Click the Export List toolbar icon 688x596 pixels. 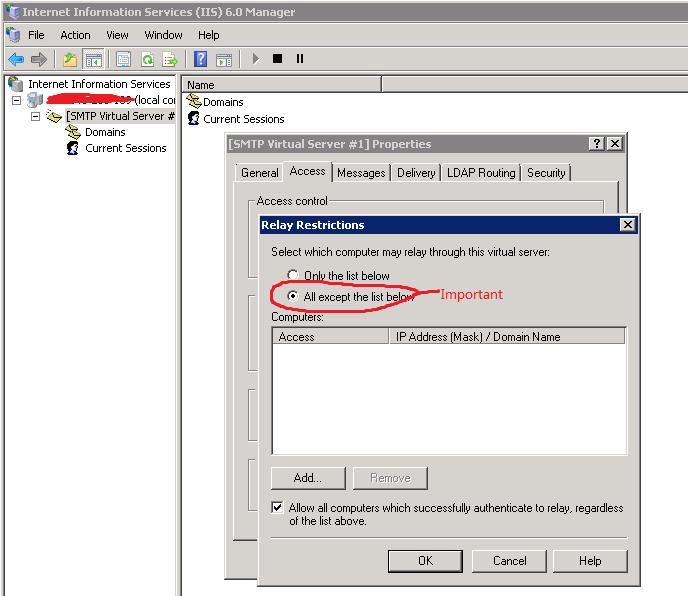coord(170,59)
